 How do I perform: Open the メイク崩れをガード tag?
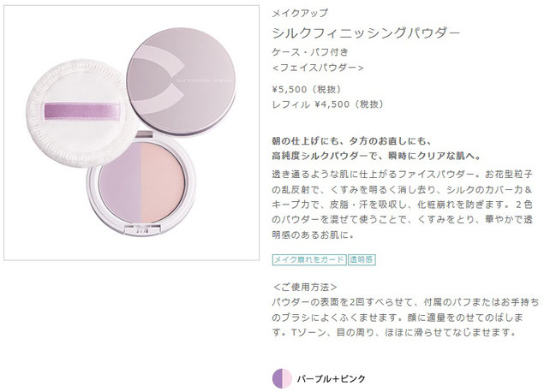[x=309, y=259]
